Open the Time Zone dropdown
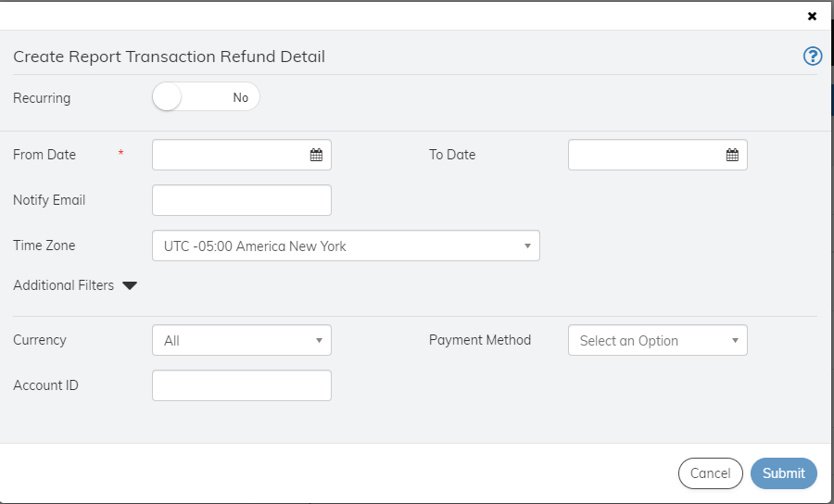This screenshot has height=504, width=834. click(346, 246)
